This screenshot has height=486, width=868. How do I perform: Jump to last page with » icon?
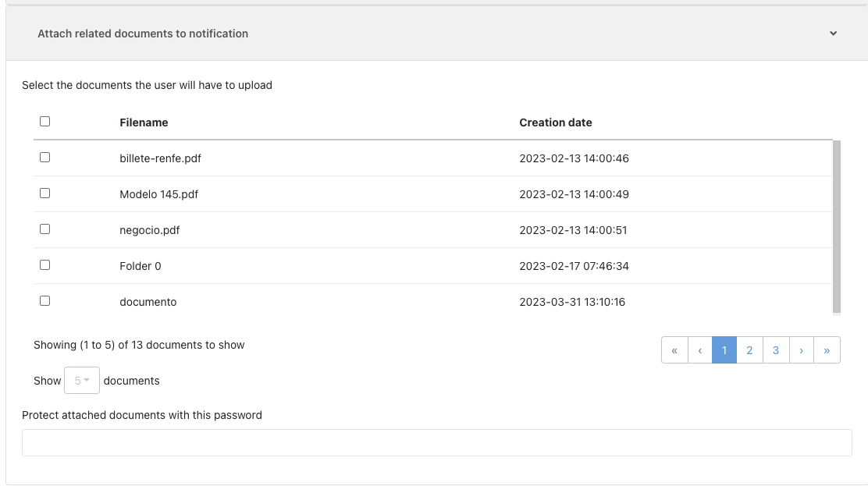pos(827,350)
